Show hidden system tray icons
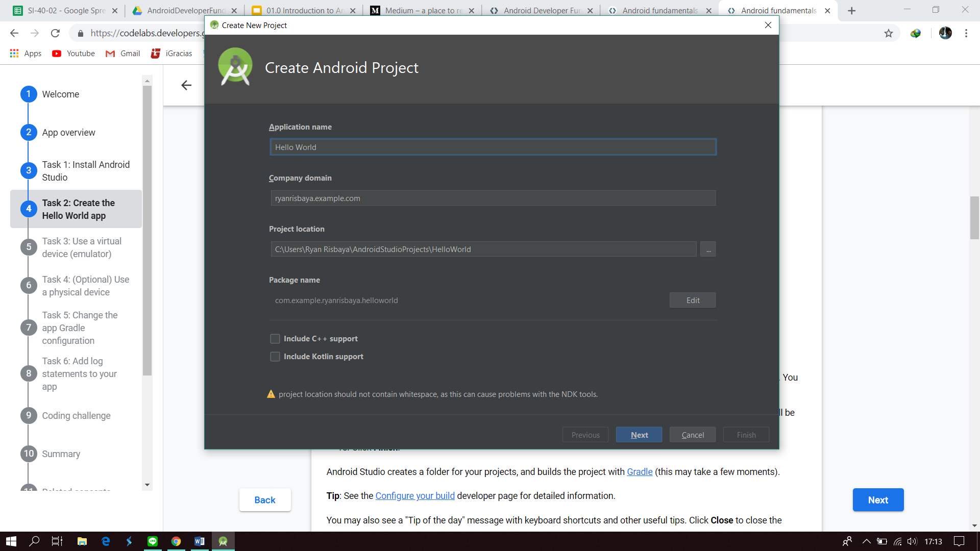 coord(866,541)
